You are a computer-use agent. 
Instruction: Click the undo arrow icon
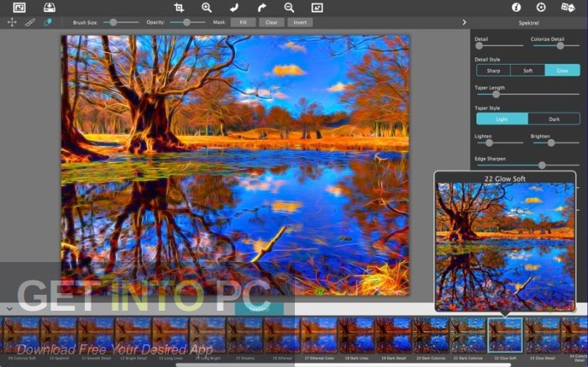(234, 8)
